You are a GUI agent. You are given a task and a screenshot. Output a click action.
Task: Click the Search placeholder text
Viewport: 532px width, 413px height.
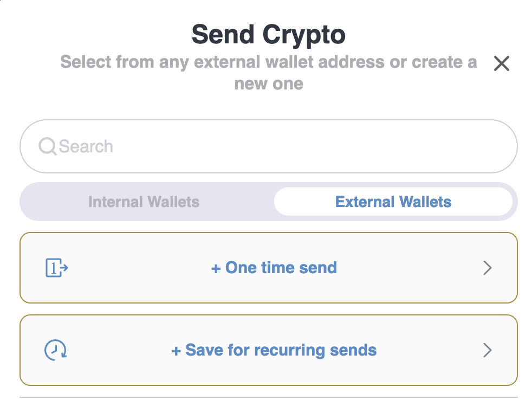pyautogui.click(x=86, y=146)
